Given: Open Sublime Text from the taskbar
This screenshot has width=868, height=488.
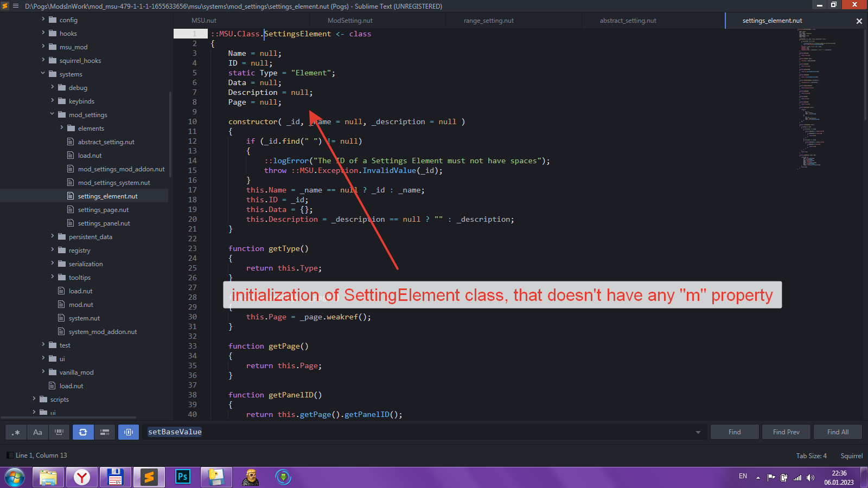Looking at the screenshot, I should click(149, 477).
